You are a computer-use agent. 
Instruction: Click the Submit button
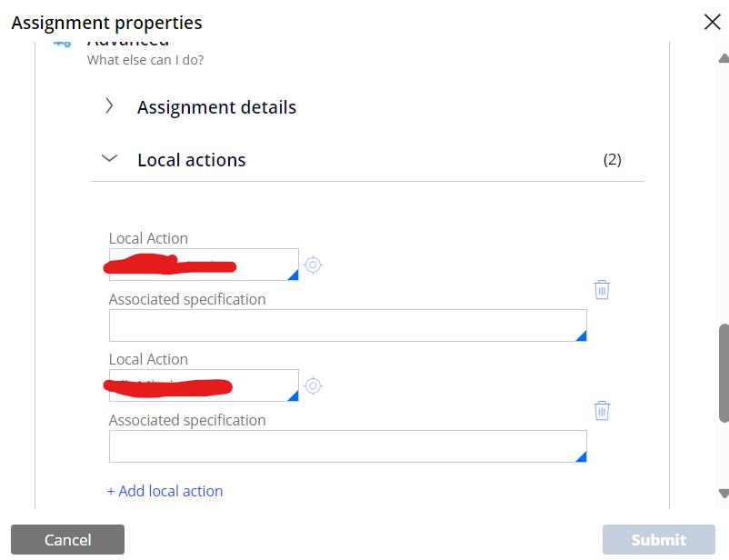(x=658, y=539)
